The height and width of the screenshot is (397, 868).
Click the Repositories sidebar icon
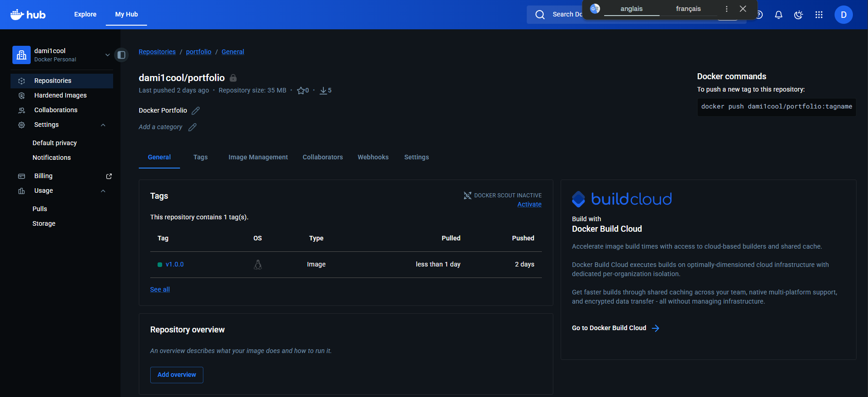click(x=22, y=81)
